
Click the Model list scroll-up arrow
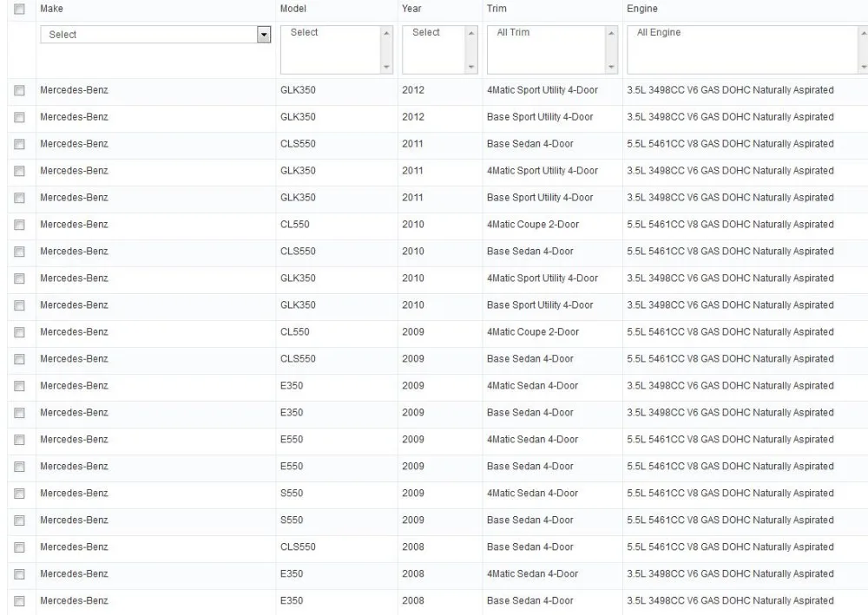[x=386, y=33]
